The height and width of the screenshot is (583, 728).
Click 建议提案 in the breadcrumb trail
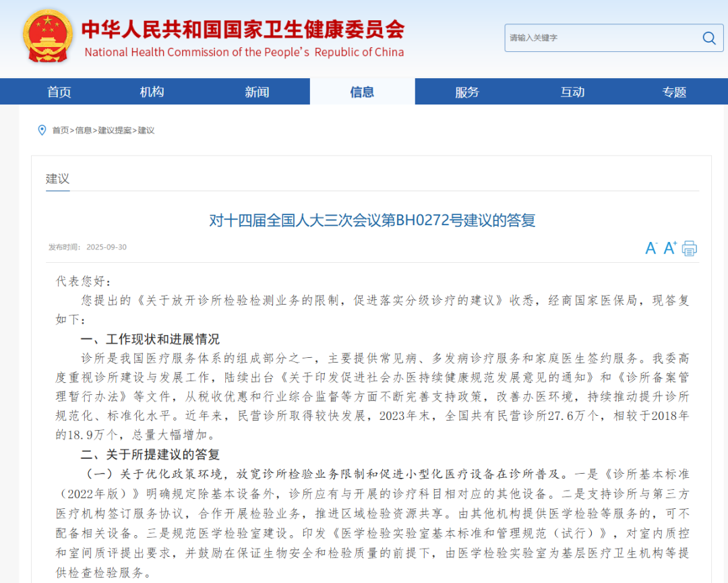pos(113,131)
